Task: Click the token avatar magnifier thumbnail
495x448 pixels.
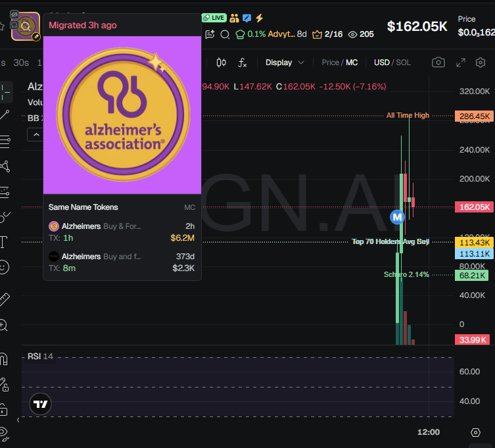Action: [x=26, y=26]
